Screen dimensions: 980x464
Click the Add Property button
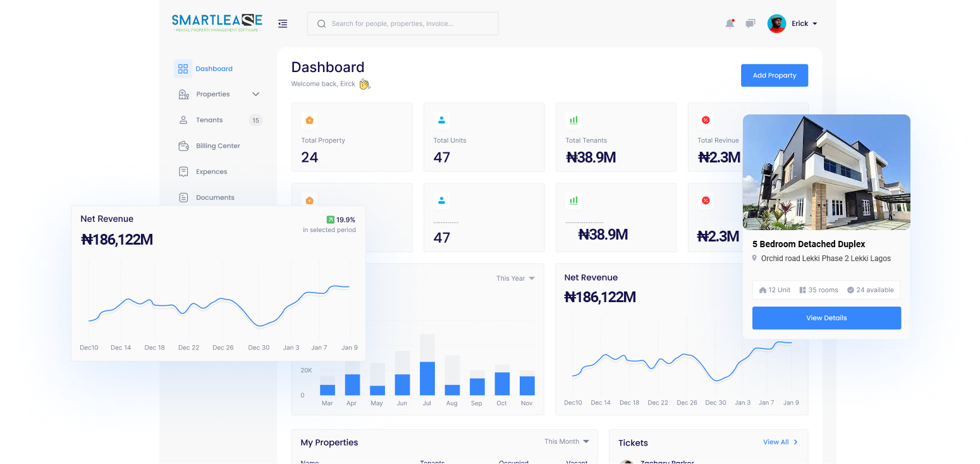click(774, 75)
